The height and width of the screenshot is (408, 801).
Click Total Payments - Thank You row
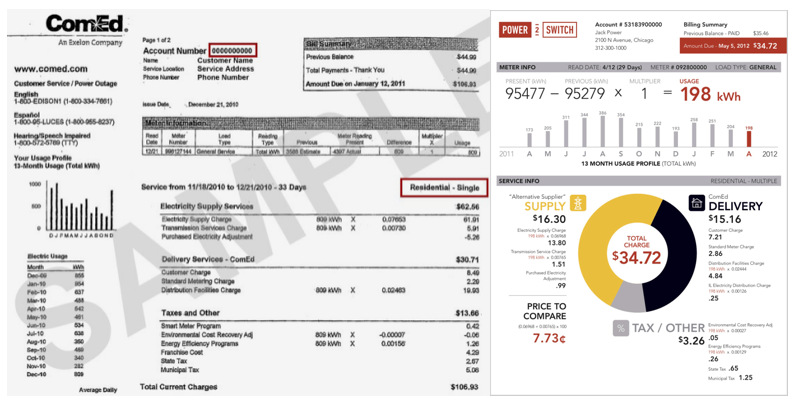(391, 70)
